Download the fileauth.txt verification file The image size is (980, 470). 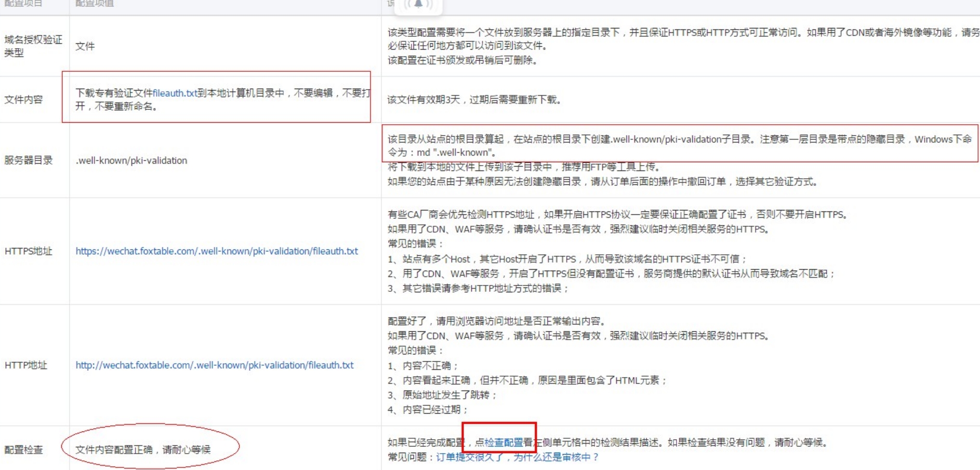pyautogui.click(x=174, y=93)
